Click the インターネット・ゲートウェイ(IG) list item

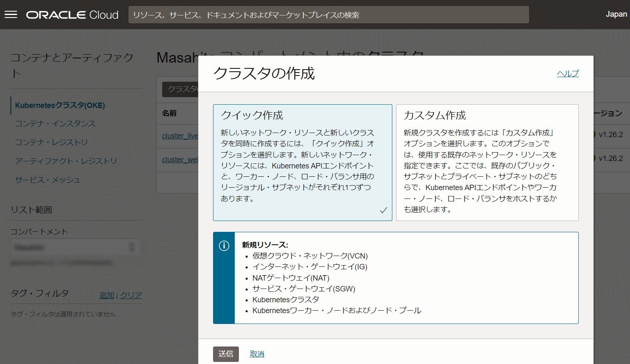[x=310, y=266]
